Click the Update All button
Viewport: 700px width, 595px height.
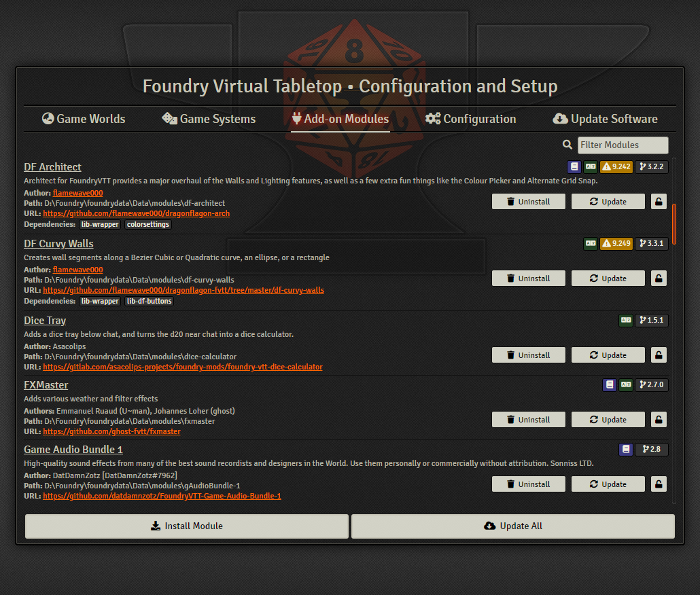[513, 526]
